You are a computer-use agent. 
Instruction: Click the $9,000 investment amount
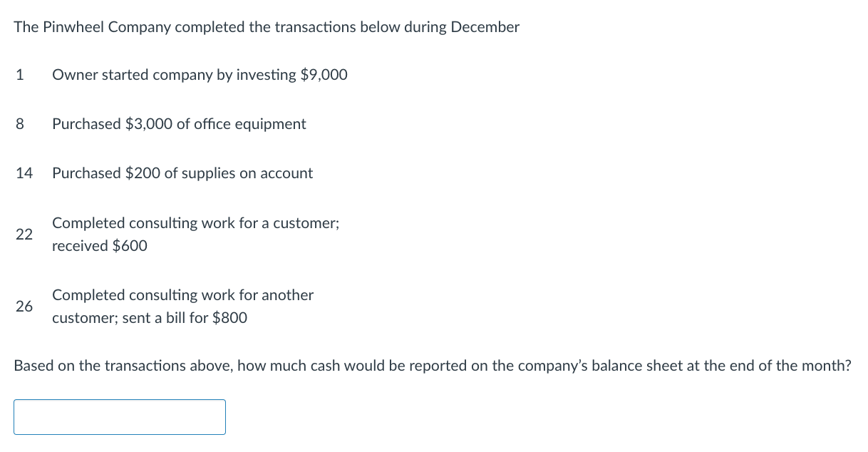click(324, 75)
